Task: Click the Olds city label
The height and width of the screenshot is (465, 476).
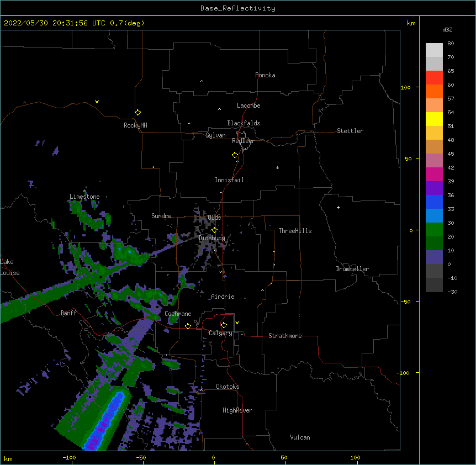Action: [214, 218]
